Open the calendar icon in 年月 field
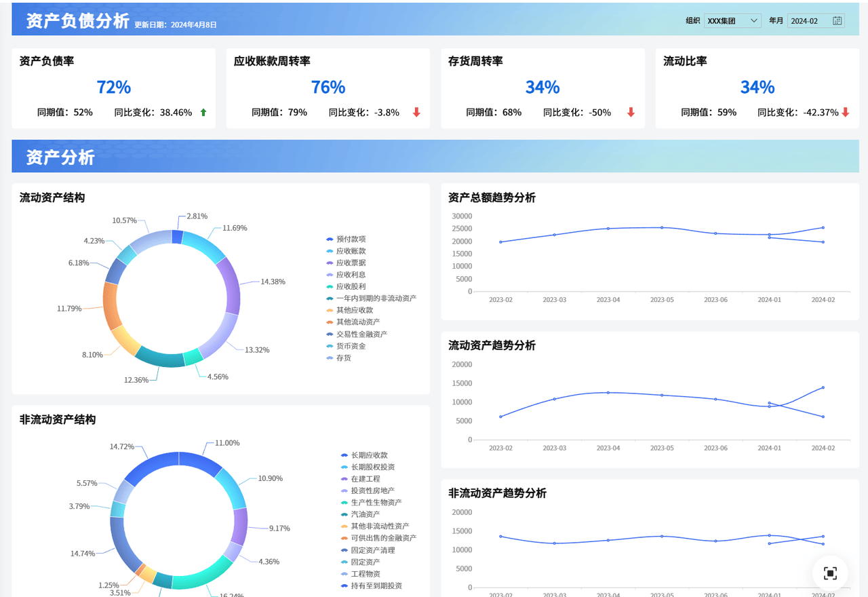Image resolution: width=868 pixels, height=597 pixels. [837, 21]
